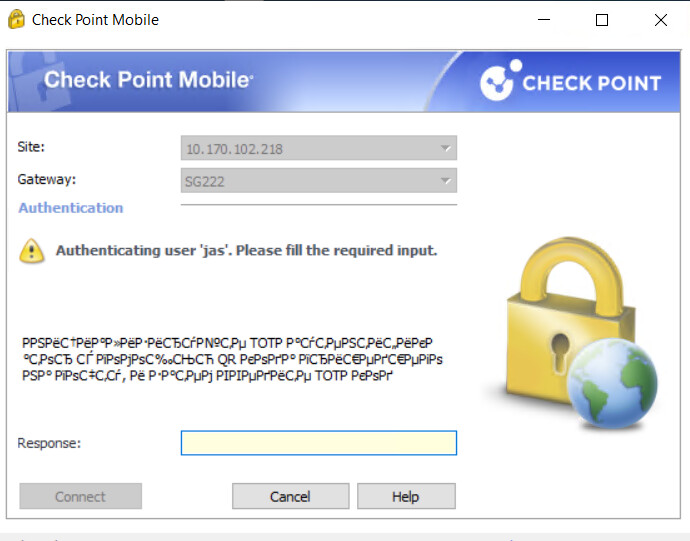Image resolution: width=690 pixels, height=541 pixels.
Task: Click the Check Point Mobile banner title
Action: click(x=149, y=80)
